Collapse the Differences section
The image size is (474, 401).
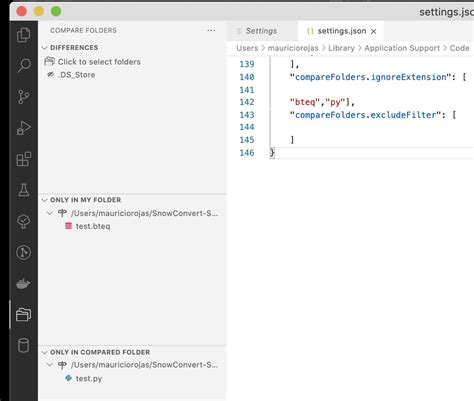44,48
